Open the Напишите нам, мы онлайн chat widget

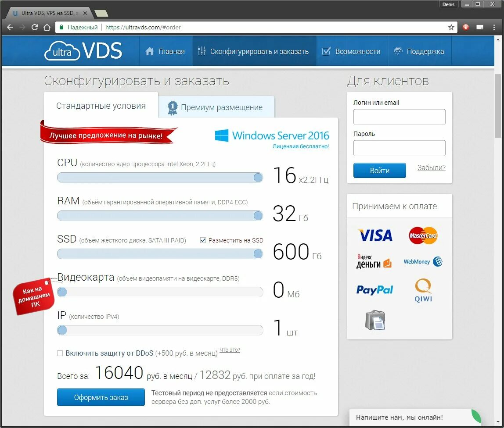pyautogui.click(x=414, y=417)
